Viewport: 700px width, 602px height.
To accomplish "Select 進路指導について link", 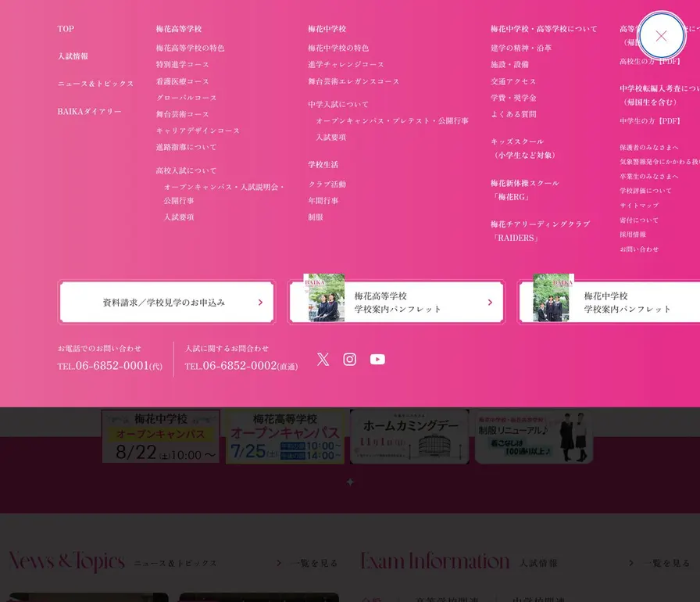I will click(186, 147).
